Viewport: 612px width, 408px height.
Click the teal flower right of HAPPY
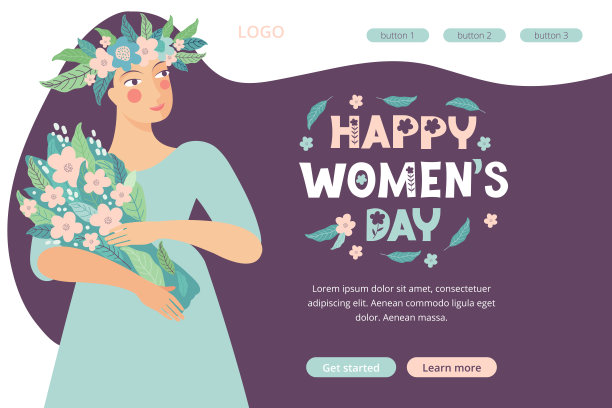(484, 143)
